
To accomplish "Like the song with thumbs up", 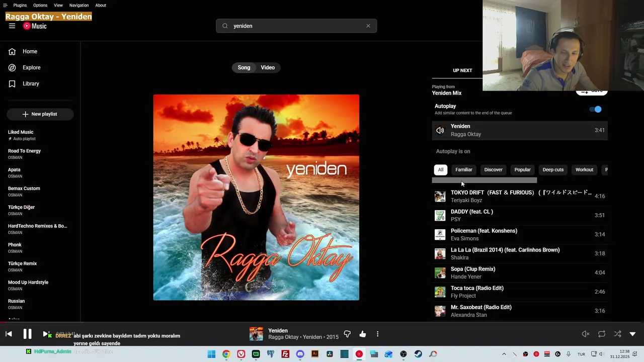I will (x=363, y=334).
